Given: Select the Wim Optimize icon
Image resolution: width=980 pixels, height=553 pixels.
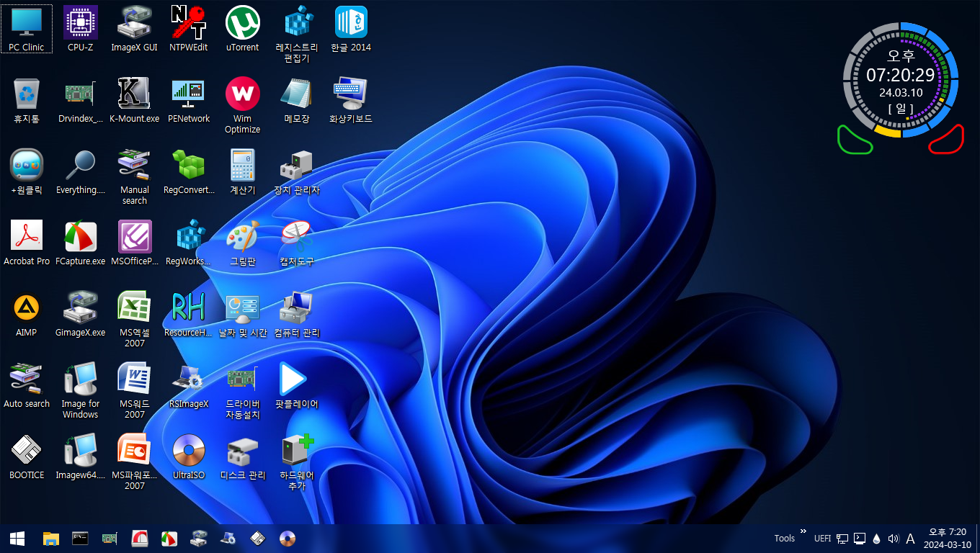Looking at the screenshot, I should tap(243, 106).
